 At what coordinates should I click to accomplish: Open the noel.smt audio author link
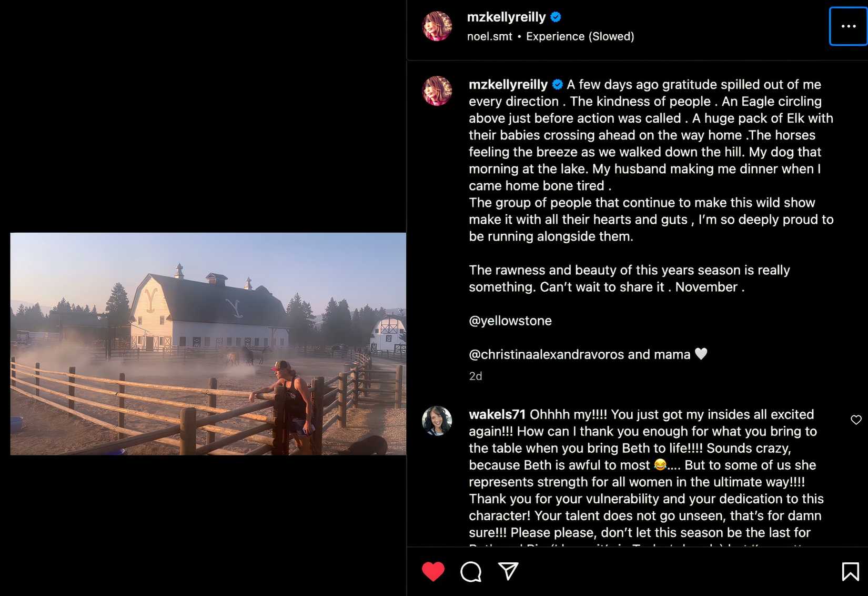pyautogui.click(x=489, y=37)
